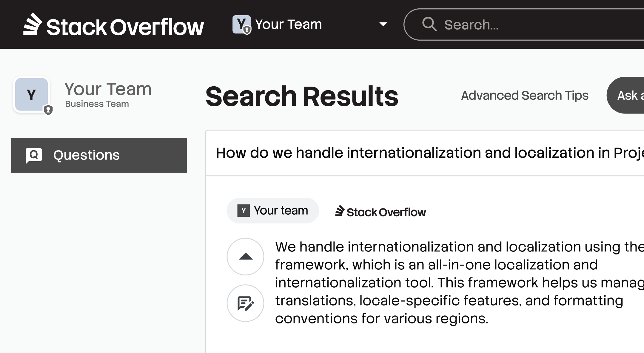Click the shield lock badge on sidebar avatar
The width and height of the screenshot is (644, 353).
pyautogui.click(x=48, y=110)
